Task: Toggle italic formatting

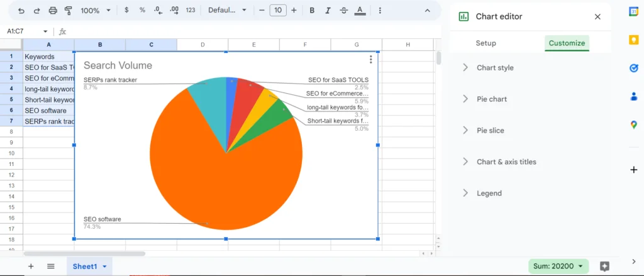Action: coord(328,11)
